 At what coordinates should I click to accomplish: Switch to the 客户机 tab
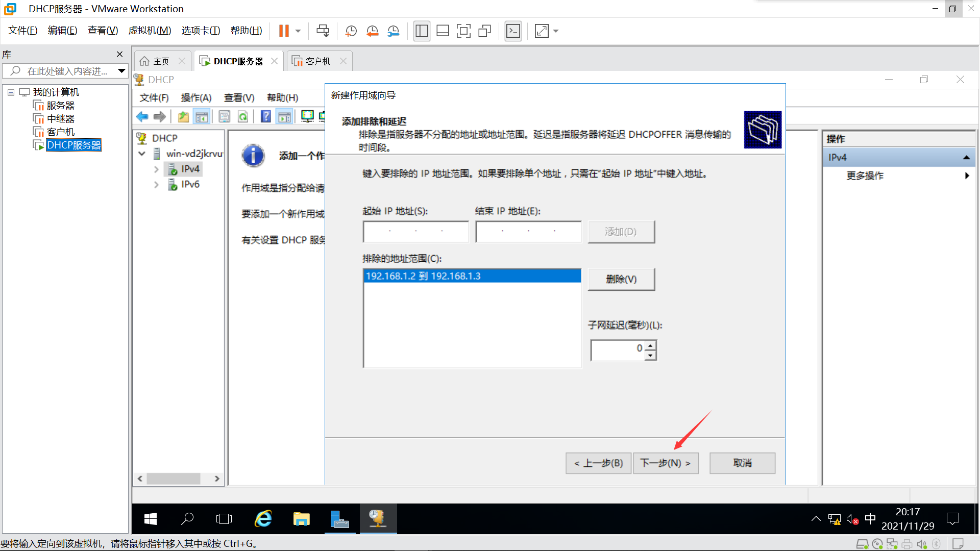[318, 61]
